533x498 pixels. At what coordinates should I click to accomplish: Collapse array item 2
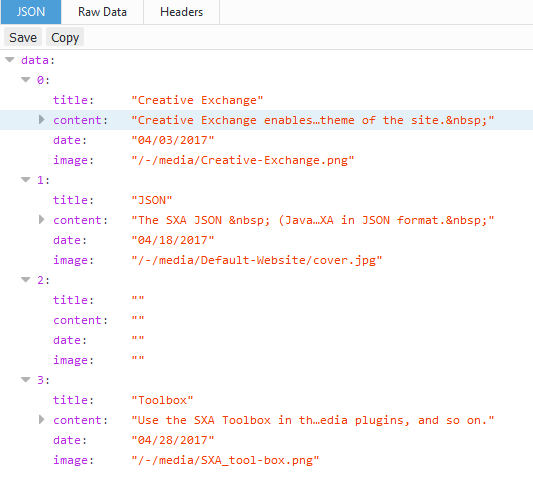(26, 280)
